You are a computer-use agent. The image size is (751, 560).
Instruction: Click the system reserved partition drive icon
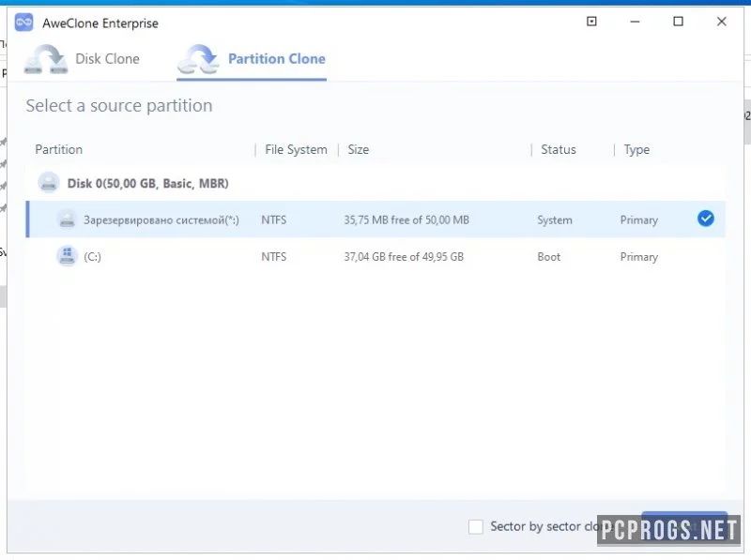(x=67, y=219)
